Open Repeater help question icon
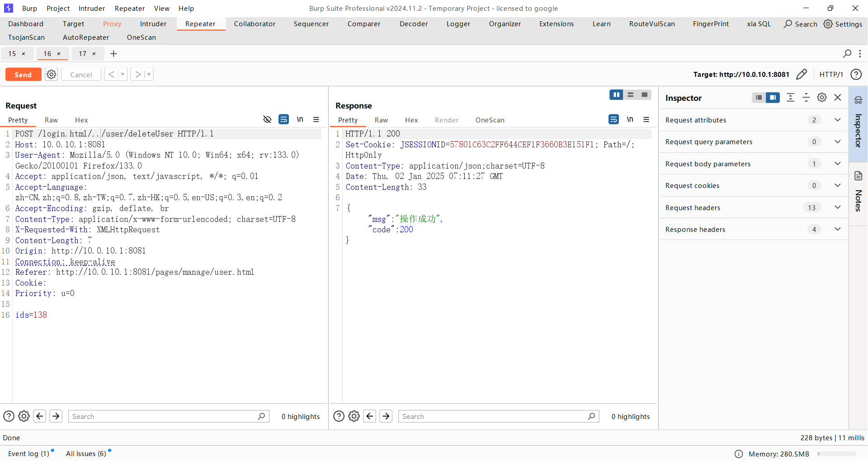The image size is (868, 461). (x=856, y=74)
